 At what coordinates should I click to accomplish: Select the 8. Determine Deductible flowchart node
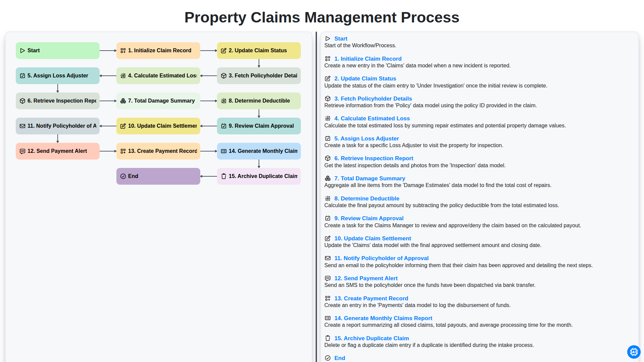tap(259, 101)
